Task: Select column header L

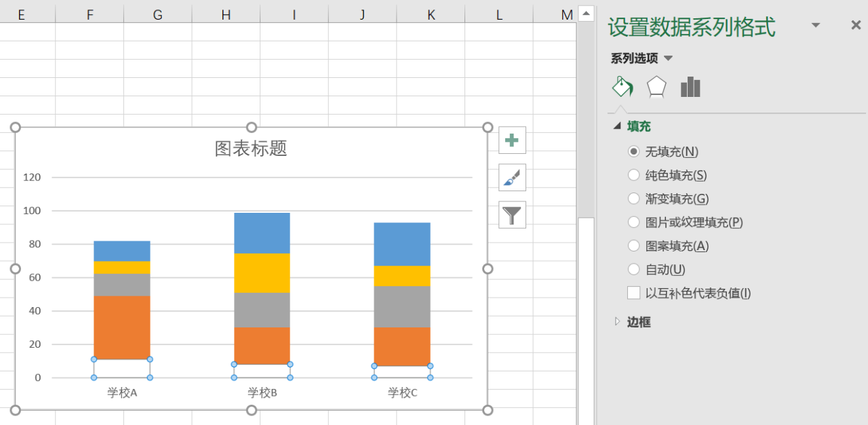Action: (499, 14)
